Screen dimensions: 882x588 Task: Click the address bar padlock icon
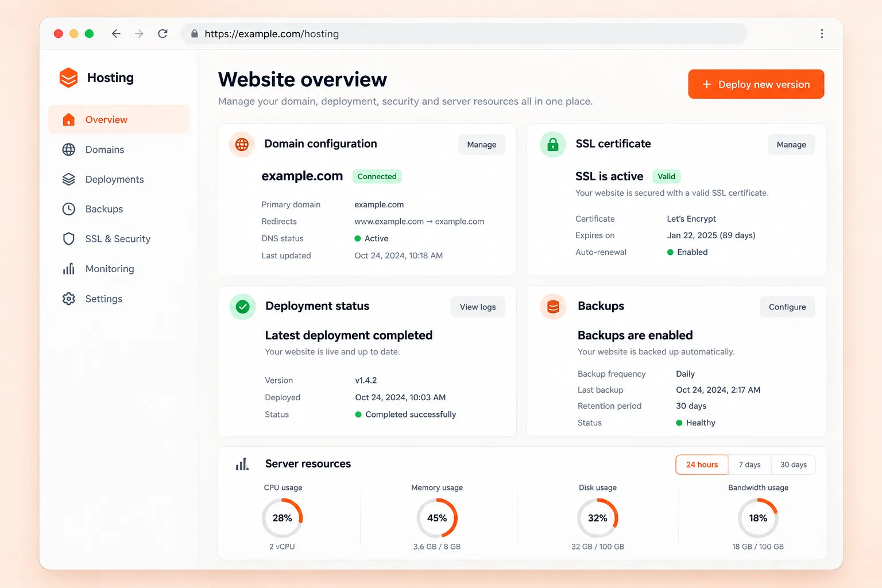click(x=194, y=34)
